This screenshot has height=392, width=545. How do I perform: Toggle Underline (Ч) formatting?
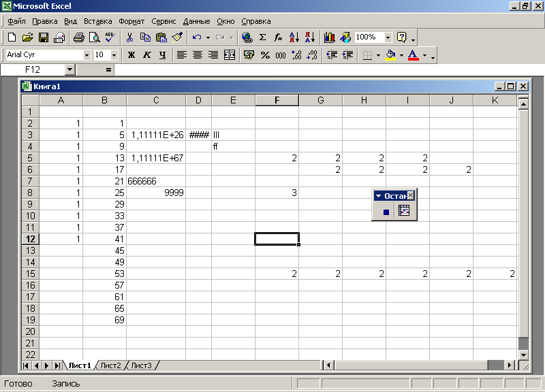(162, 55)
